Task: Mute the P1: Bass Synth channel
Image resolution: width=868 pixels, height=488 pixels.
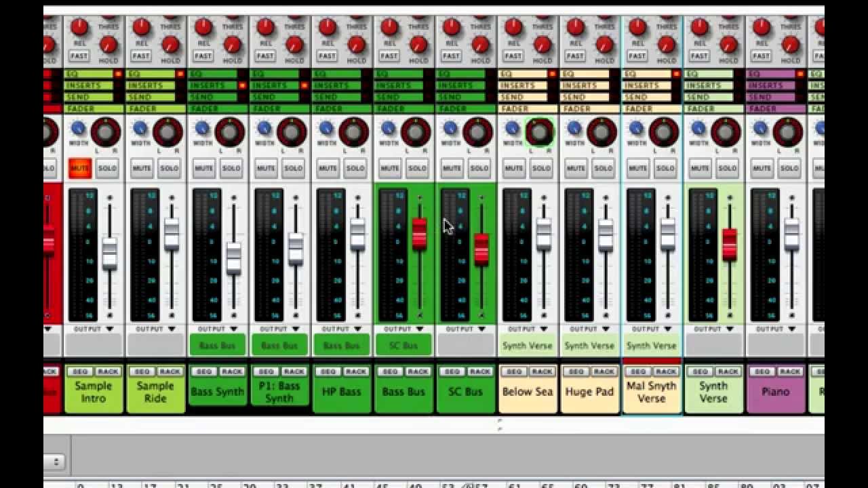Action: (x=266, y=168)
